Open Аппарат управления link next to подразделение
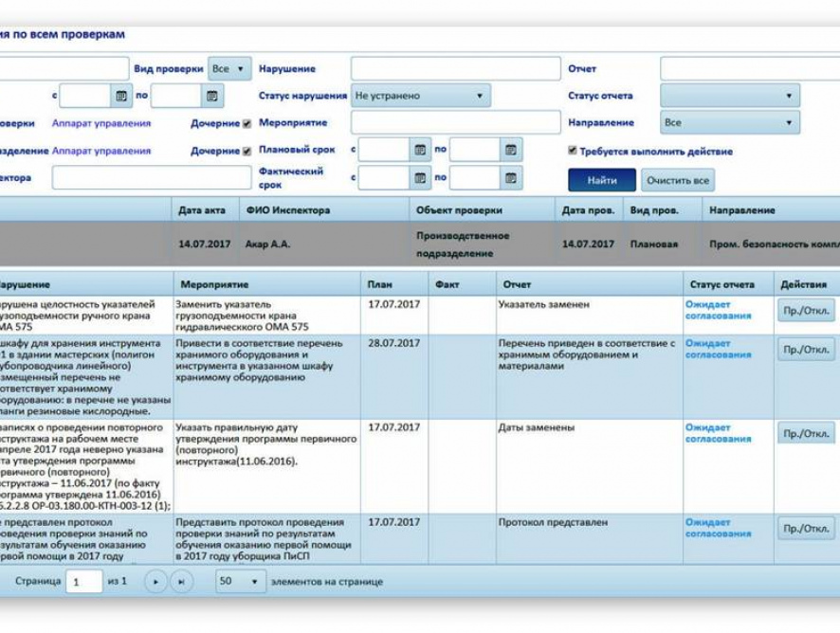840x633 pixels. (101, 151)
